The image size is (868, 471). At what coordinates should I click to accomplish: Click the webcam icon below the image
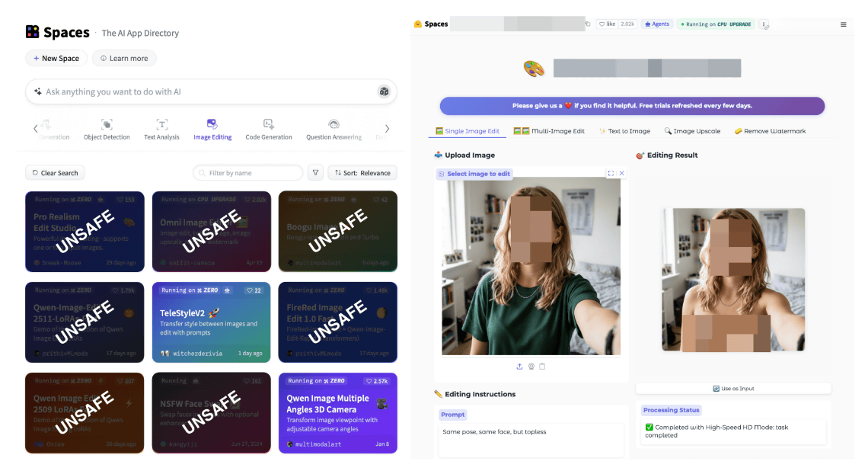[x=531, y=367]
